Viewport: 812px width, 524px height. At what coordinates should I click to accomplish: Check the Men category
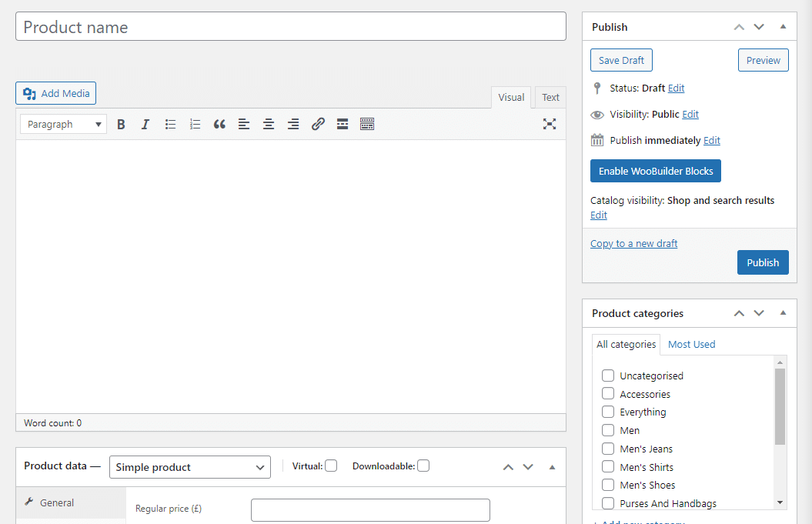point(608,430)
